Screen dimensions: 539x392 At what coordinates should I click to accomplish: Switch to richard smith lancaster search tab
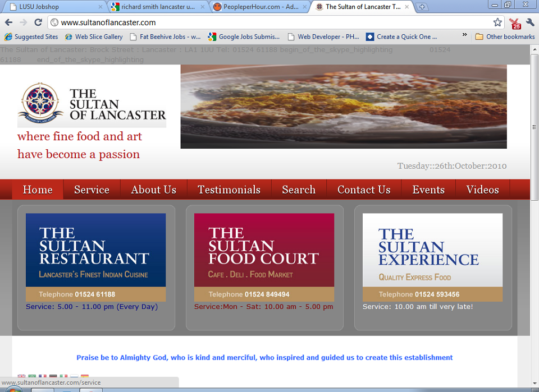157,7
